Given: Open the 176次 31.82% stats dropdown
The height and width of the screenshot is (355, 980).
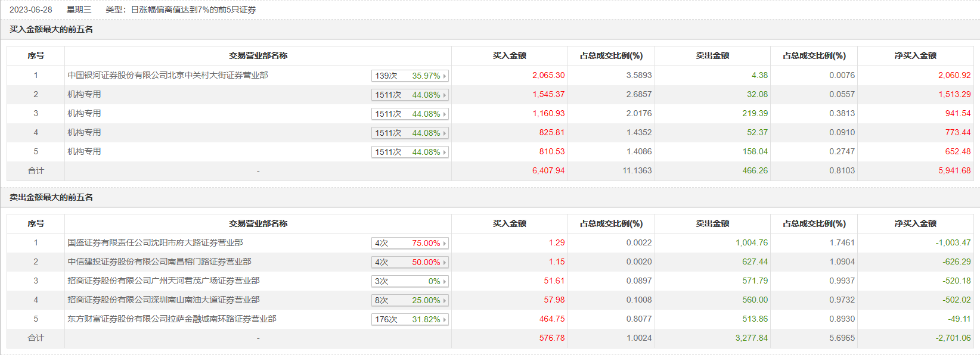Looking at the screenshot, I should click(444, 320).
